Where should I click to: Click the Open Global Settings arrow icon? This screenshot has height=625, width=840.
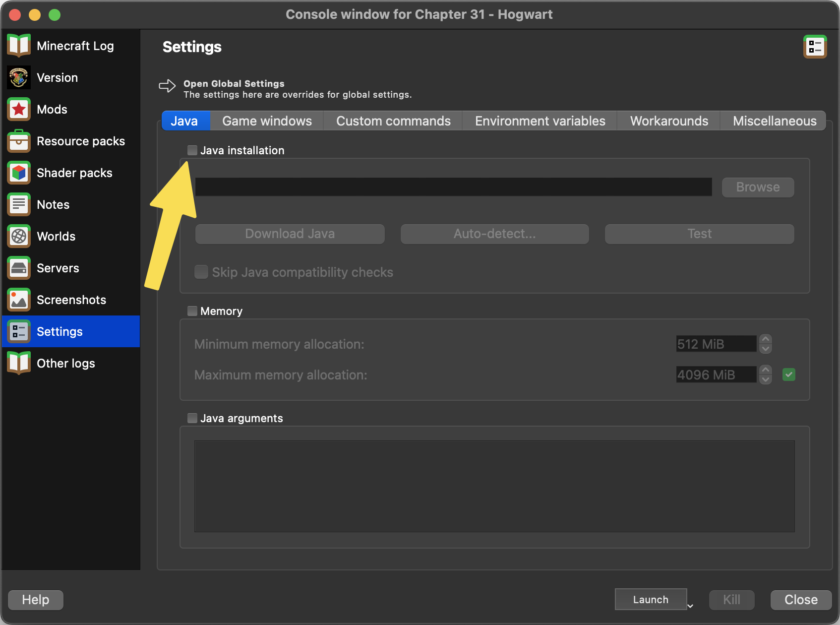pyautogui.click(x=167, y=86)
